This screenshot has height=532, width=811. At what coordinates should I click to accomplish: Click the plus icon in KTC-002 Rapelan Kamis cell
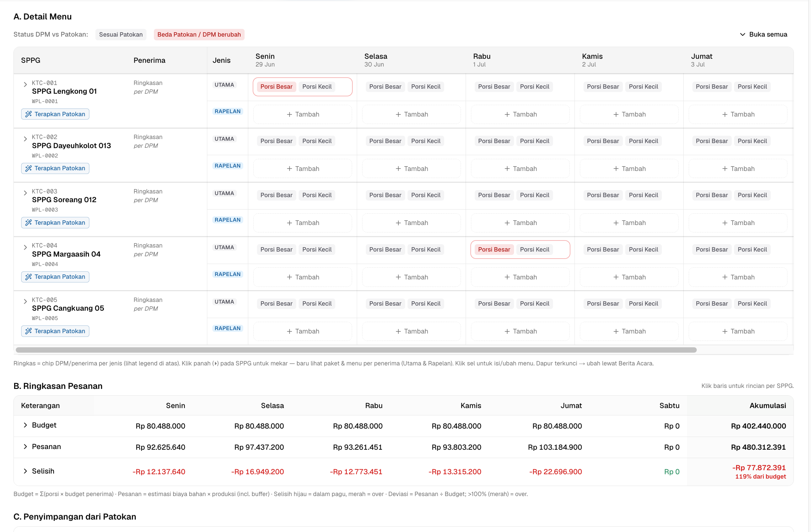coord(616,169)
